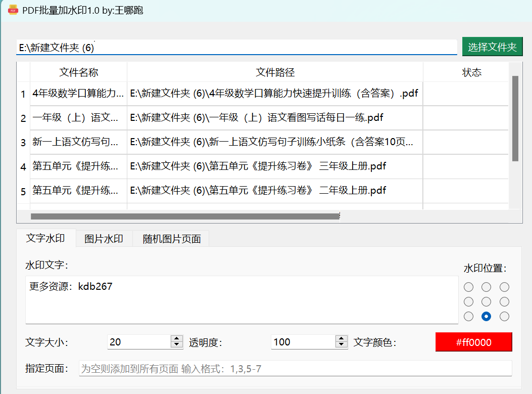
Task: Open the 随机图片页面 tab
Action: pos(172,239)
